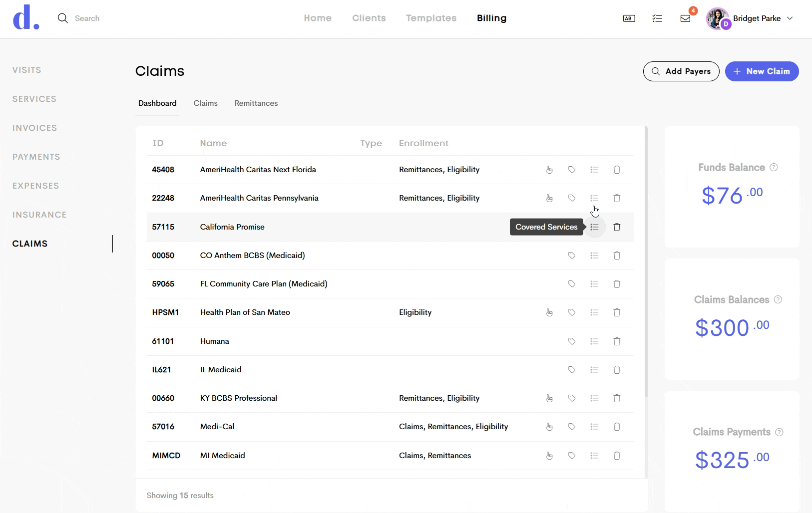Delete the Medi-Cal payer row
812x513 pixels.
(617, 427)
